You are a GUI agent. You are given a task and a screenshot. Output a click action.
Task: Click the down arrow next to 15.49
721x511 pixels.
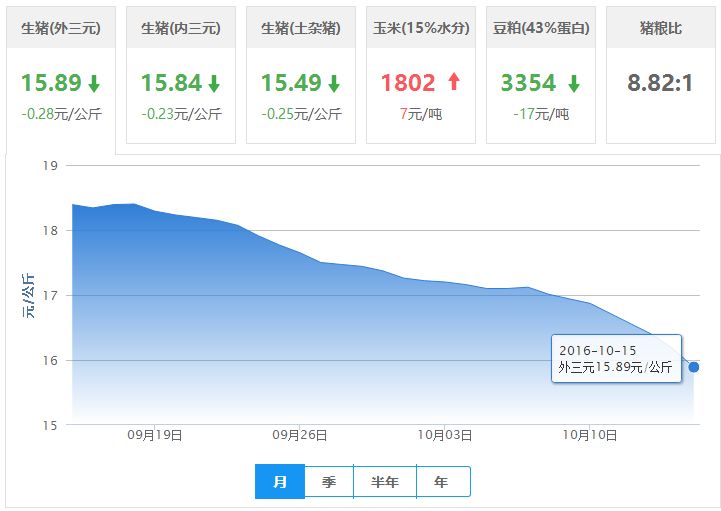333,83
